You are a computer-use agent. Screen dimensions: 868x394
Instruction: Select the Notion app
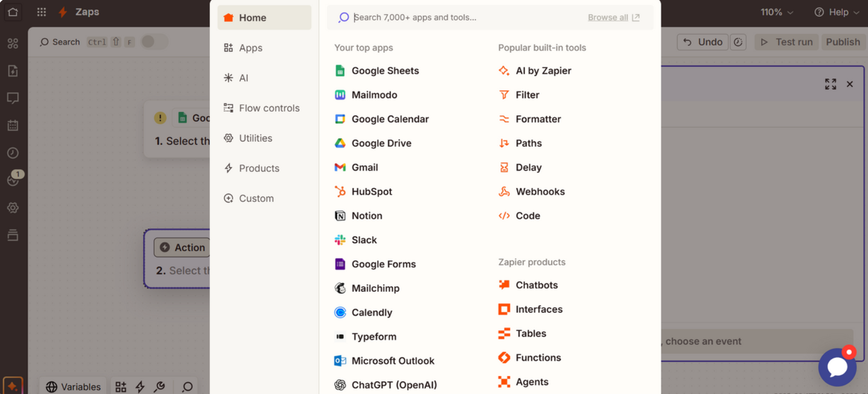[x=358, y=215]
